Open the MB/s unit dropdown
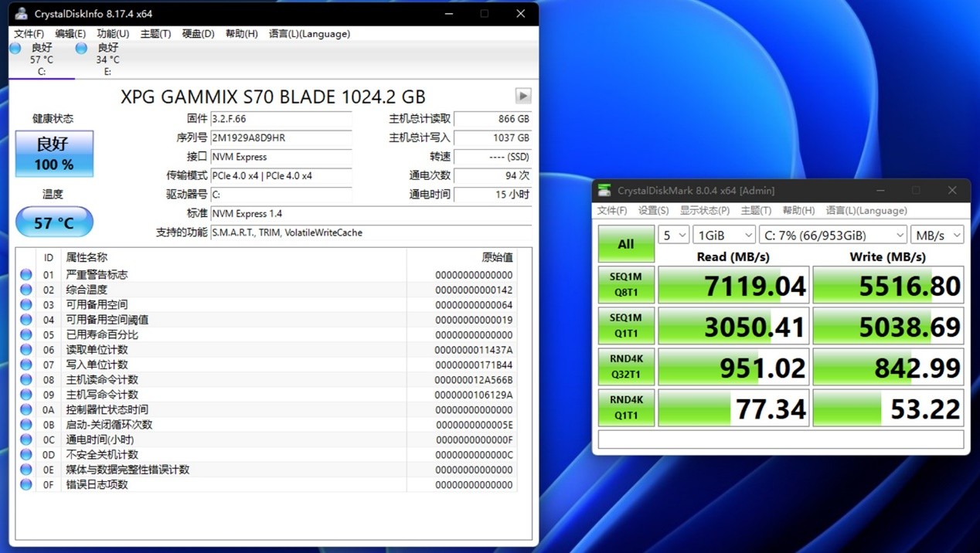Image resolution: width=980 pixels, height=553 pixels. click(x=937, y=235)
